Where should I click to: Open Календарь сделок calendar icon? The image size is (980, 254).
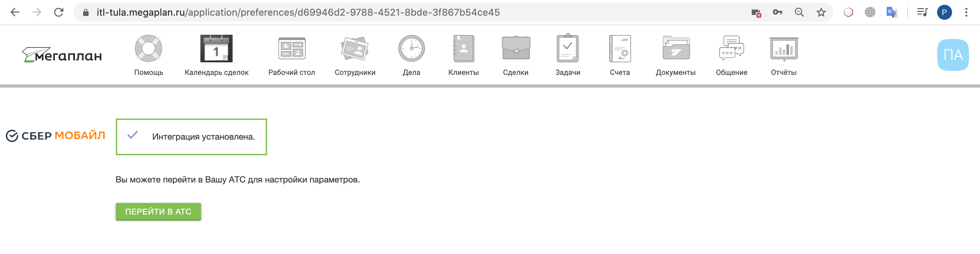[x=216, y=48]
